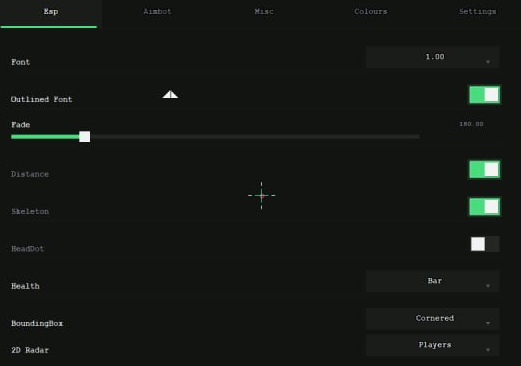Select the Colours tab

(371, 12)
